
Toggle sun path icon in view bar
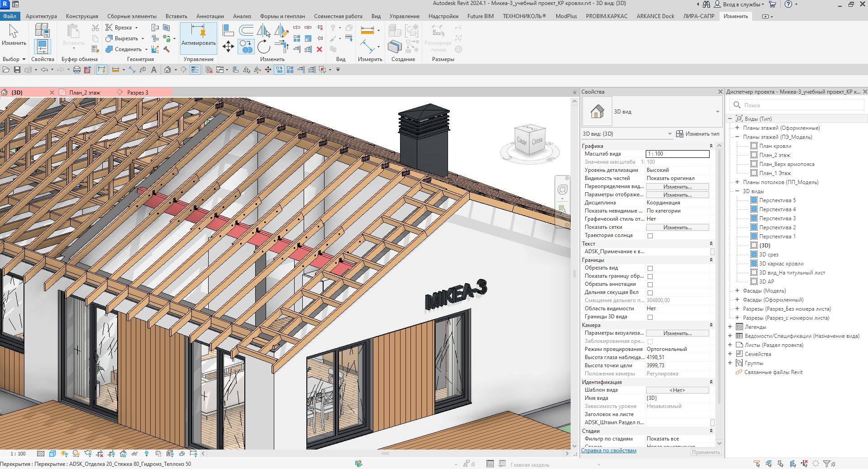(x=64, y=454)
